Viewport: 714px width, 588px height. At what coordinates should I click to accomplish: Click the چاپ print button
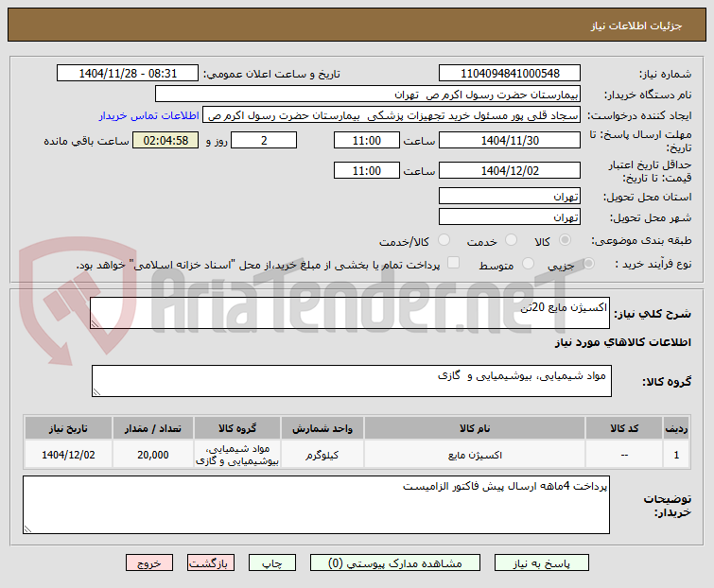point(271,563)
